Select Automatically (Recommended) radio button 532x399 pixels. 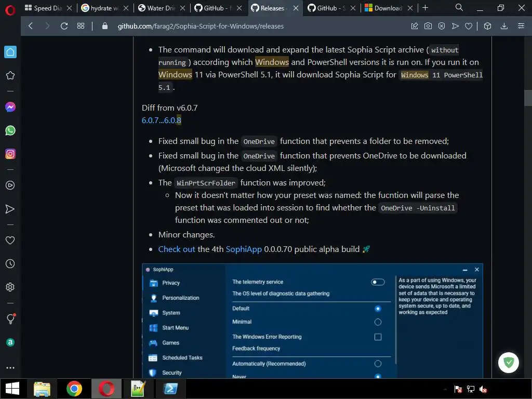pyautogui.click(x=378, y=364)
